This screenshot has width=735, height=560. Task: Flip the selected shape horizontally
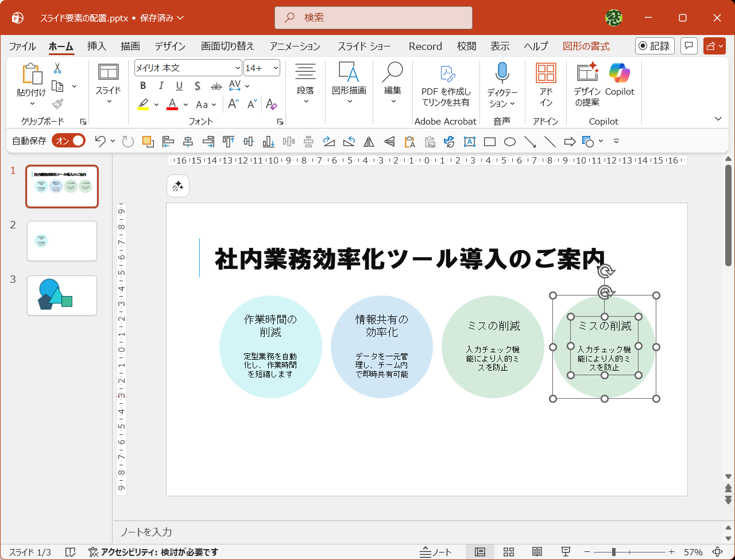(369, 141)
